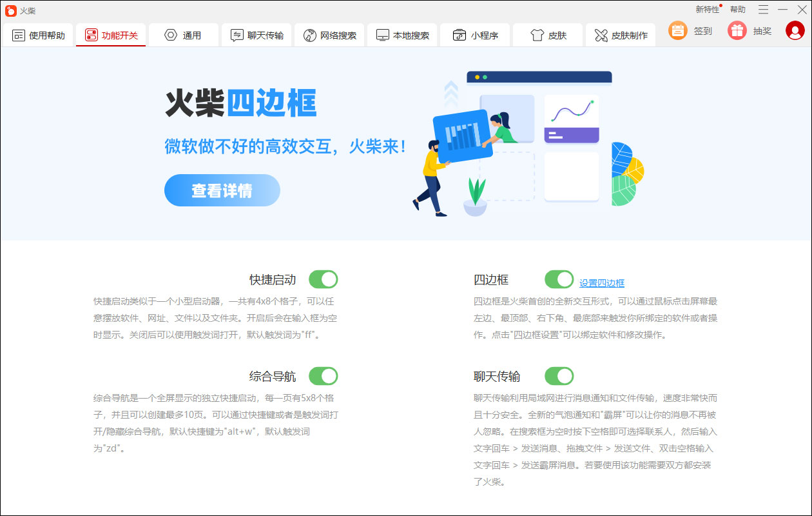Turn off the 四边框 switch

click(559, 279)
